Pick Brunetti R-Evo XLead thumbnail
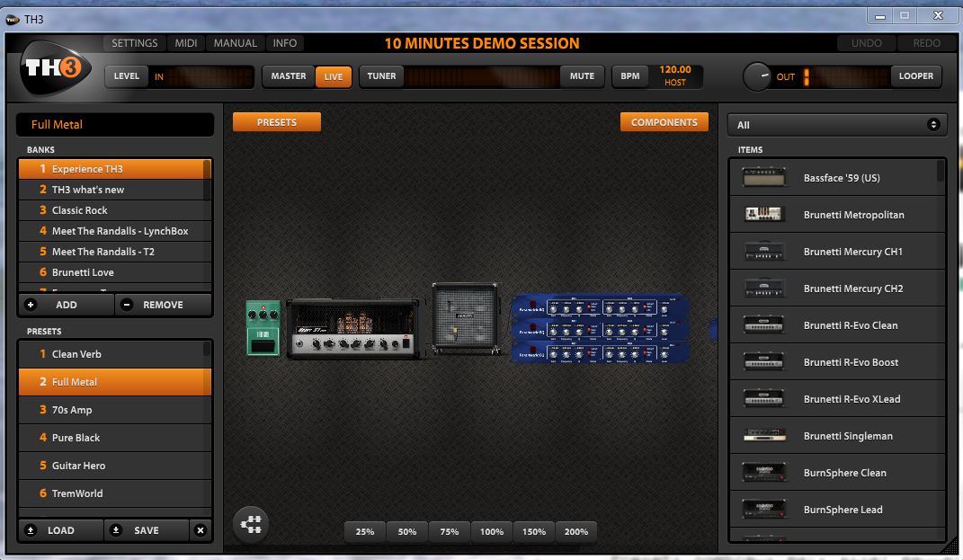This screenshot has height=560, width=963. point(764,398)
